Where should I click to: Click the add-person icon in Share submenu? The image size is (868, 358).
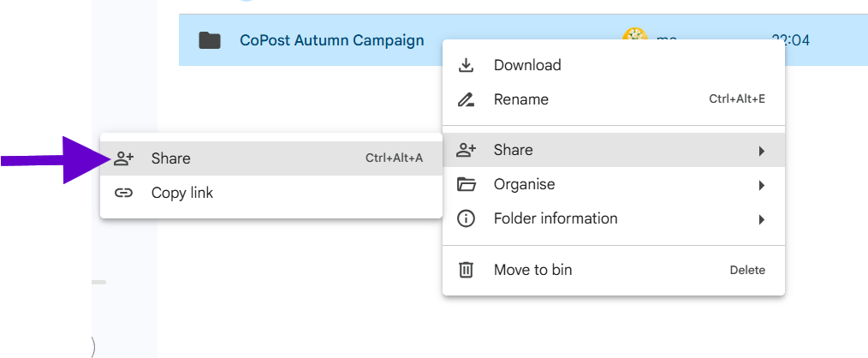coord(124,158)
